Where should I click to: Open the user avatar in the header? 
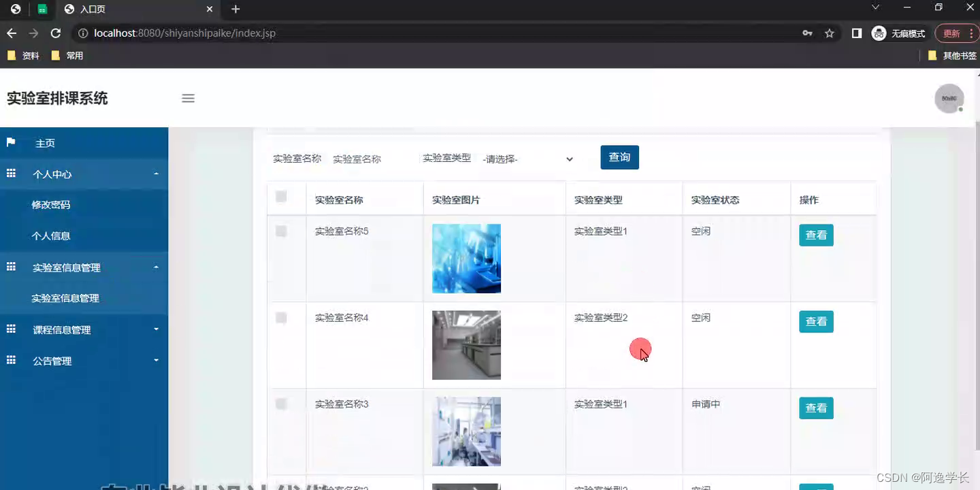point(949,99)
